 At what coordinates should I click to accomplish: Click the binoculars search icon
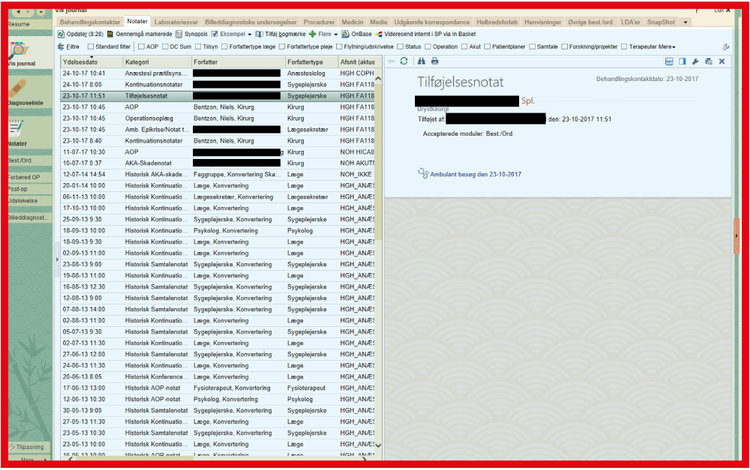pyautogui.click(x=420, y=61)
